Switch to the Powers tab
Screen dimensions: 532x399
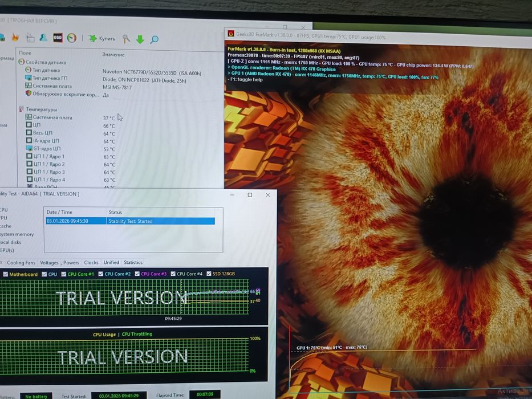pyautogui.click(x=71, y=263)
